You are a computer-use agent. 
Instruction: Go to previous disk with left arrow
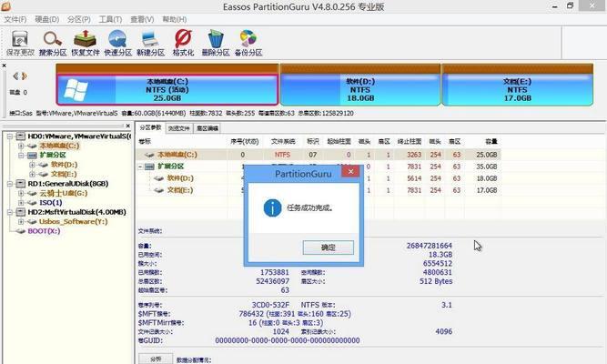15,76
